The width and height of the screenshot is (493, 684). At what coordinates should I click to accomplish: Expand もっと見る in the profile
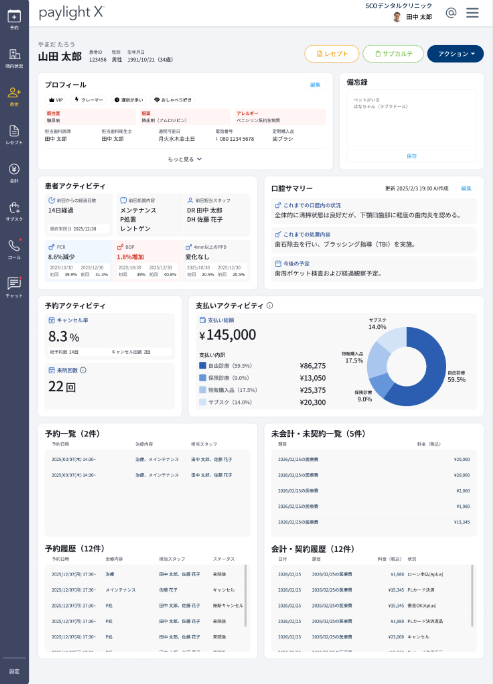185,159
